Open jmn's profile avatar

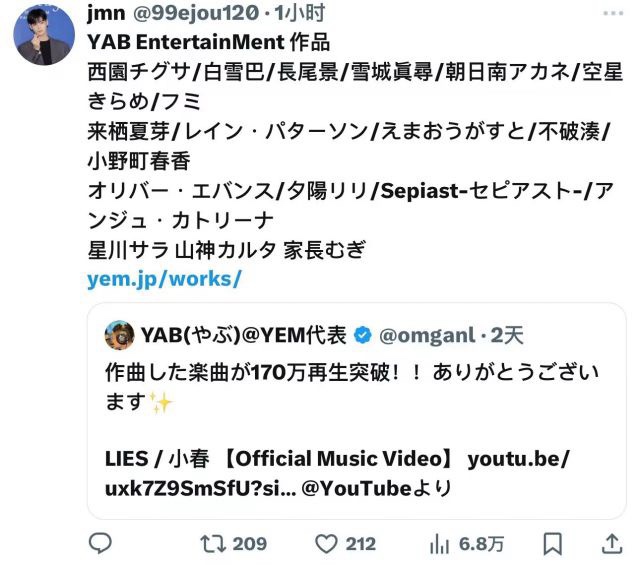tap(44, 35)
